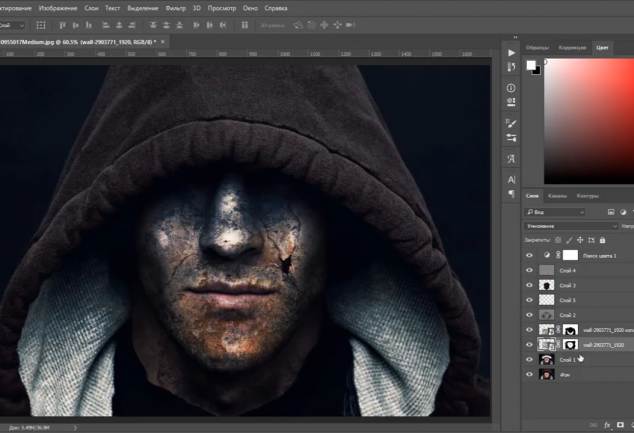
Task: Align top edges in options bar
Action: (x=62, y=25)
